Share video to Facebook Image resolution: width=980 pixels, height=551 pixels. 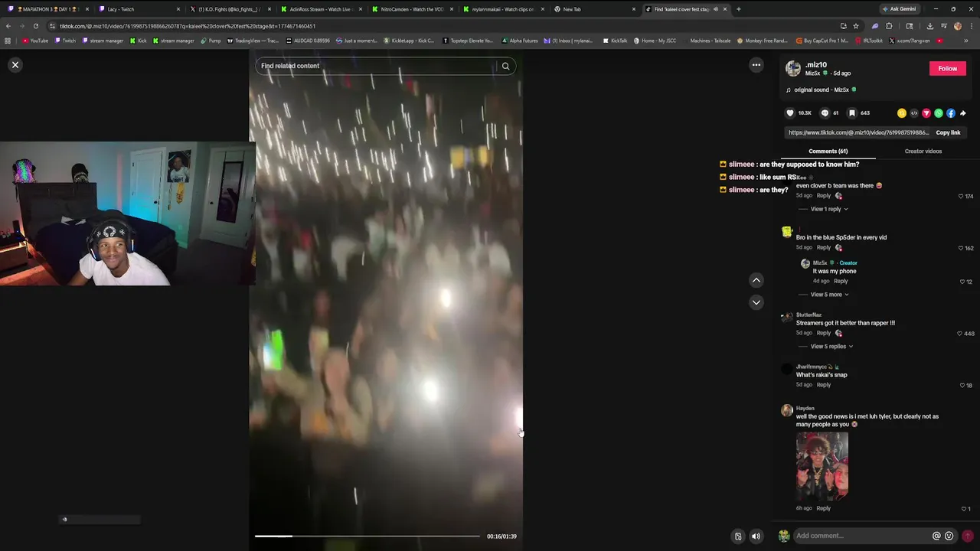click(951, 113)
